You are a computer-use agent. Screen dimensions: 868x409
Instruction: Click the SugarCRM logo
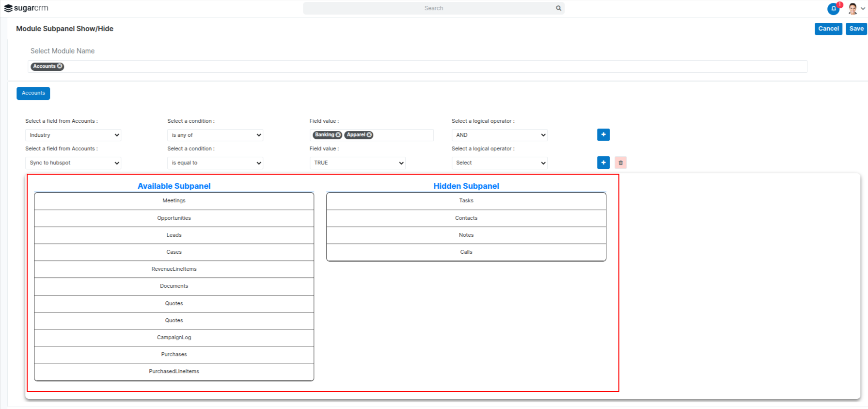(x=26, y=8)
